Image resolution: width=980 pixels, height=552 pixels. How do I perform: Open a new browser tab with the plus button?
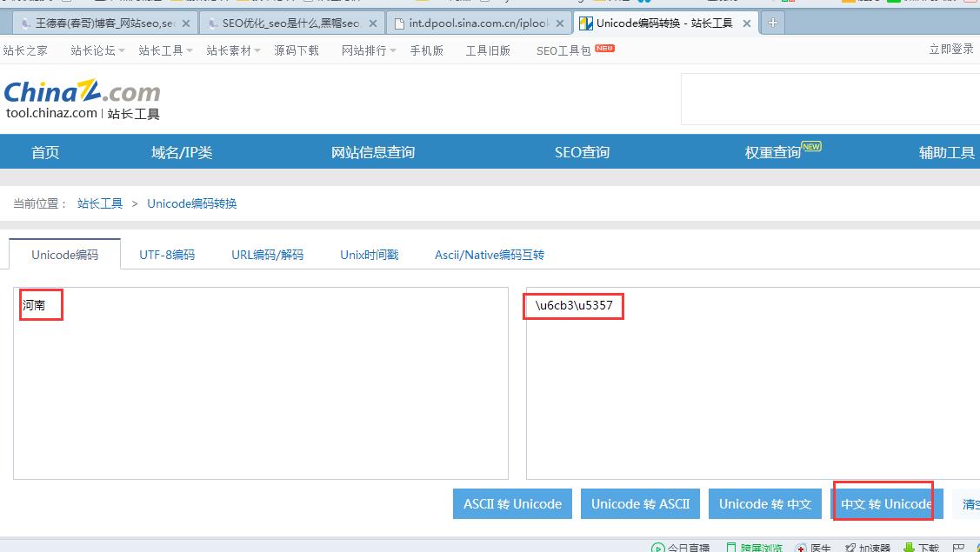point(772,23)
